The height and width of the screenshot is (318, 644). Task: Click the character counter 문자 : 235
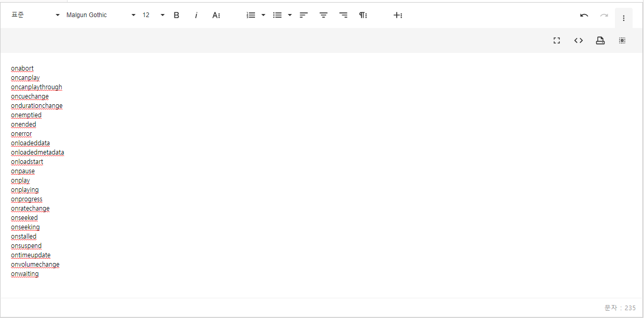point(620,308)
